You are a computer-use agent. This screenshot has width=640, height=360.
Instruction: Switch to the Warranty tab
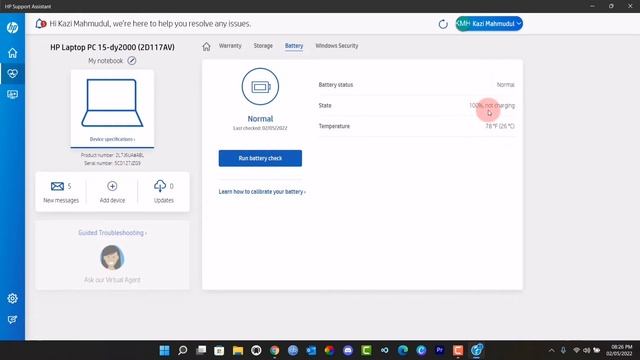(230, 46)
